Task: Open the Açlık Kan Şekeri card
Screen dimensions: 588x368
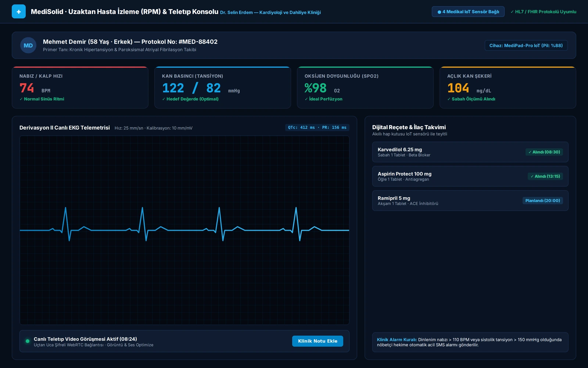Action: tap(508, 88)
